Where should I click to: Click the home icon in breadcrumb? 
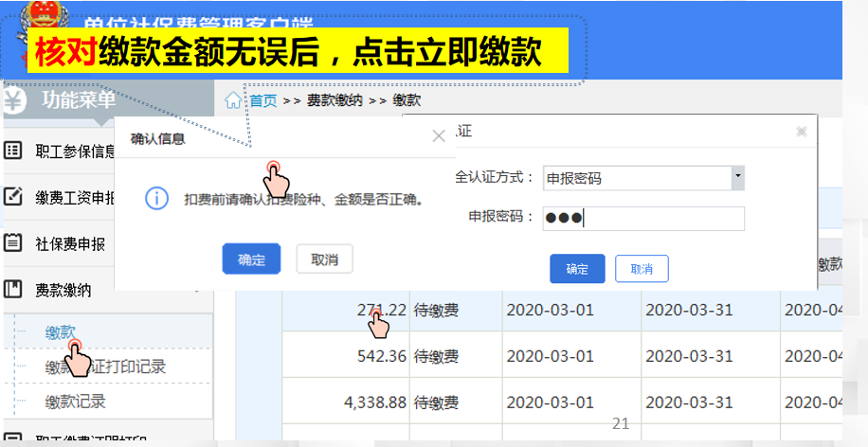coord(233,100)
